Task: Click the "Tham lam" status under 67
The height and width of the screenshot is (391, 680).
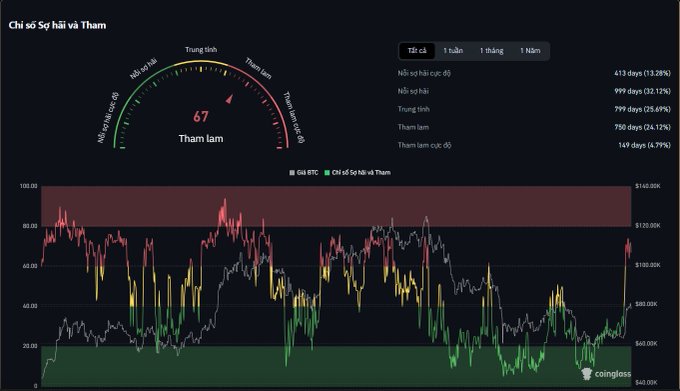Action: 201,139
